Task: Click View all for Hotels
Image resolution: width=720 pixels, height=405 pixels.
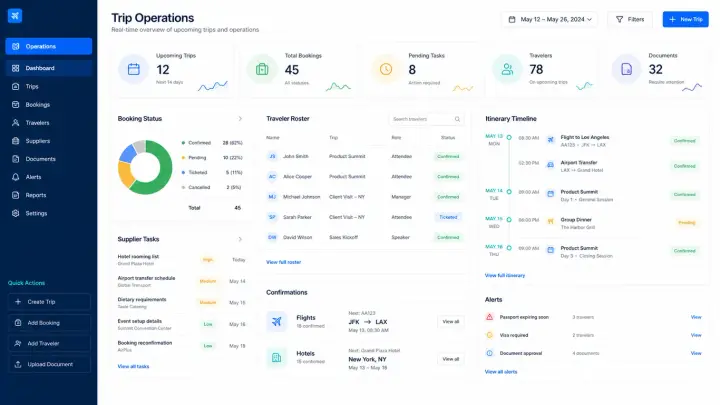Action: coord(450,359)
